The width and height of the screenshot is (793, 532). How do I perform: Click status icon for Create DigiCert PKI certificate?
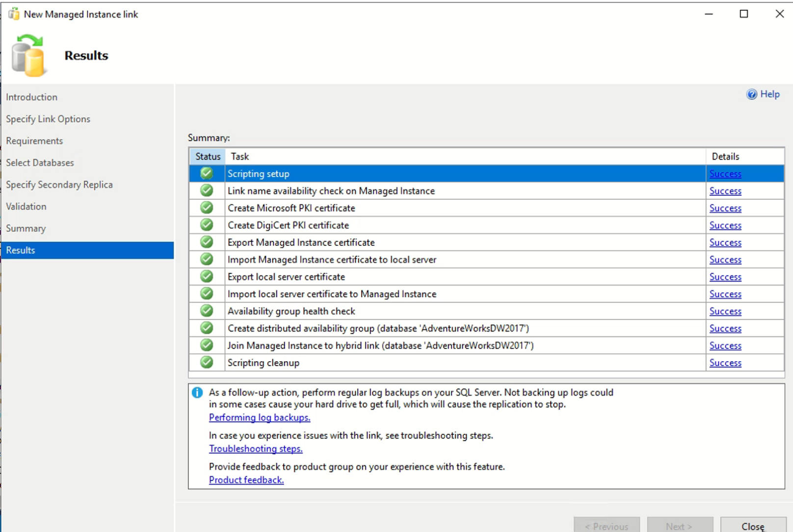pyautogui.click(x=207, y=224)
